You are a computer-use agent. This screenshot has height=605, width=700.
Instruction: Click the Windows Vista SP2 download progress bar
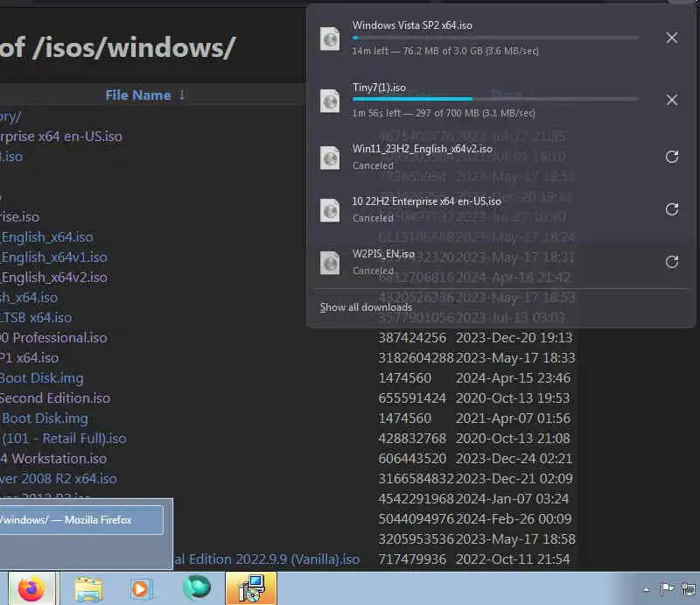495,38
